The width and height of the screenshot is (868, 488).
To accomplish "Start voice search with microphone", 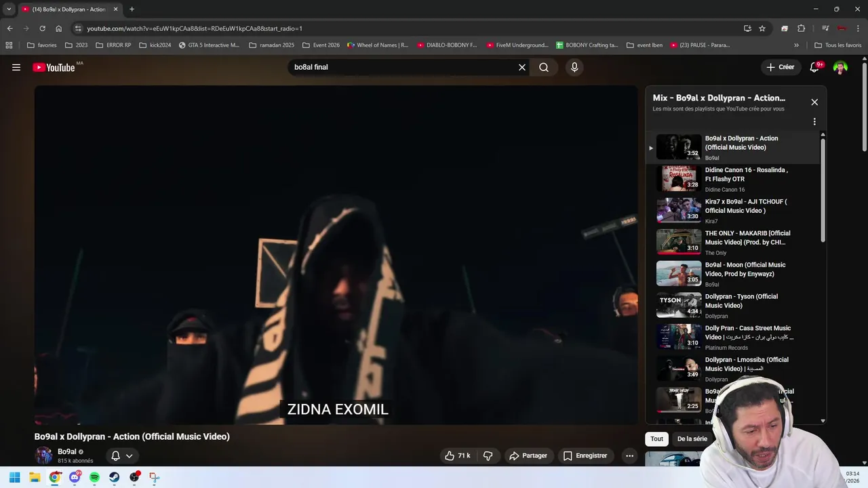I will click(574, 67).
